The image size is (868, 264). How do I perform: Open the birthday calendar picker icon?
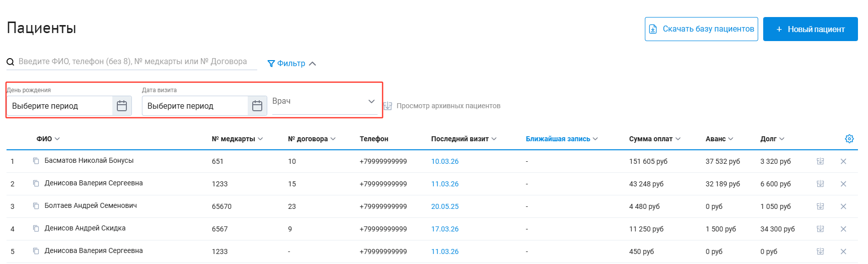(122, 106)
